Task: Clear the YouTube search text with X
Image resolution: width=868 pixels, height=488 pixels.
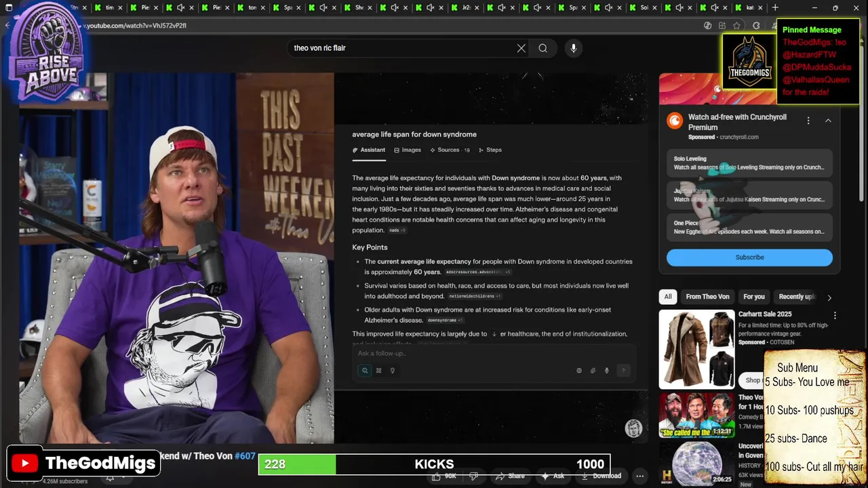Action: (x=521, y=48)
